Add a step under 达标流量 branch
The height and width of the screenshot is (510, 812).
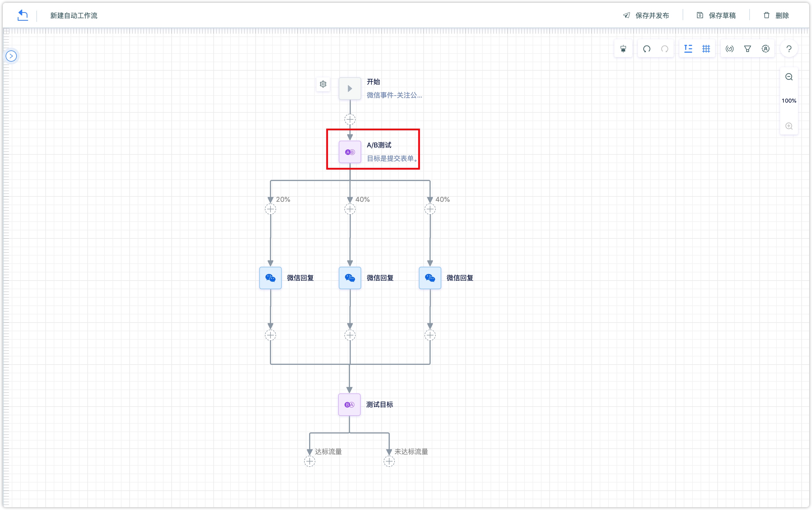(x=310, y=461)
